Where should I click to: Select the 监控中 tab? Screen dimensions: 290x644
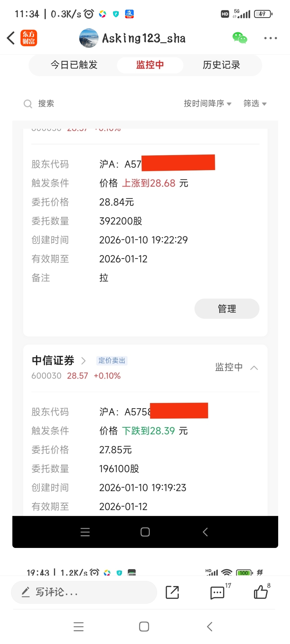pos(150,65)
